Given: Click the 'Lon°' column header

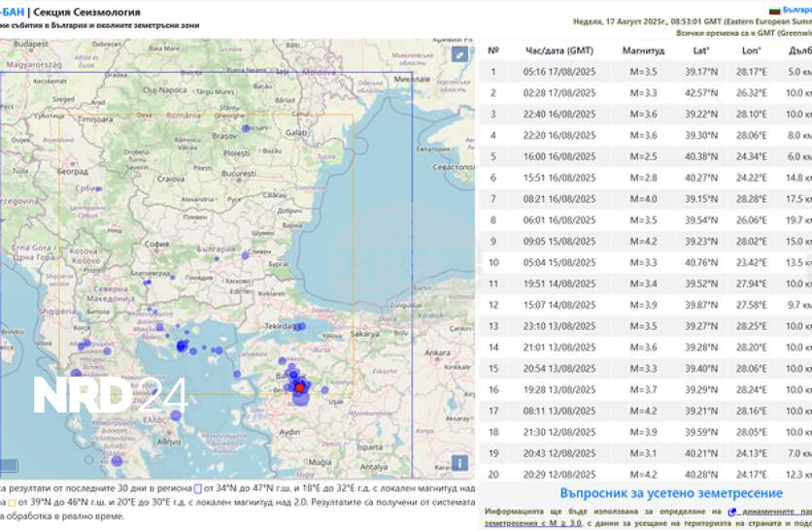Looking at the screenshot, I should click(751, 50).
